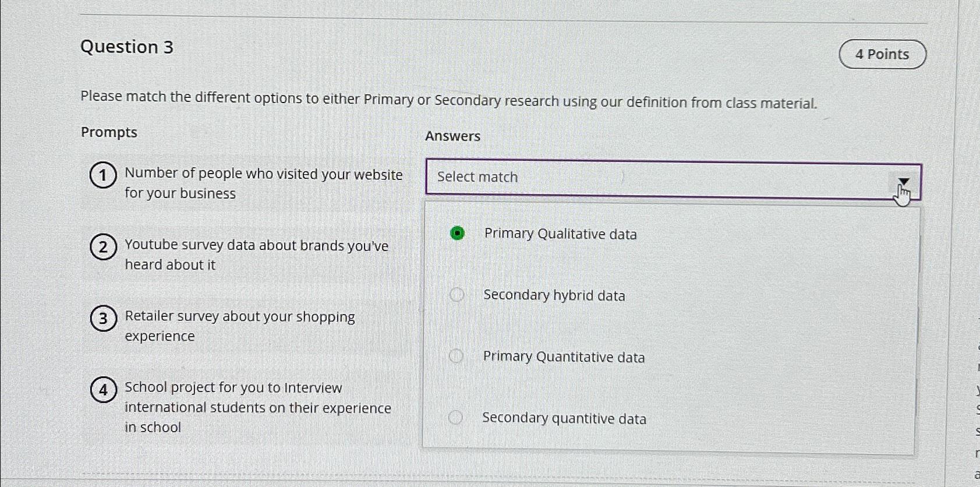This screenshot has height=487, width=980.
Task: Click the Prompts section label
Action: (109, 132)
